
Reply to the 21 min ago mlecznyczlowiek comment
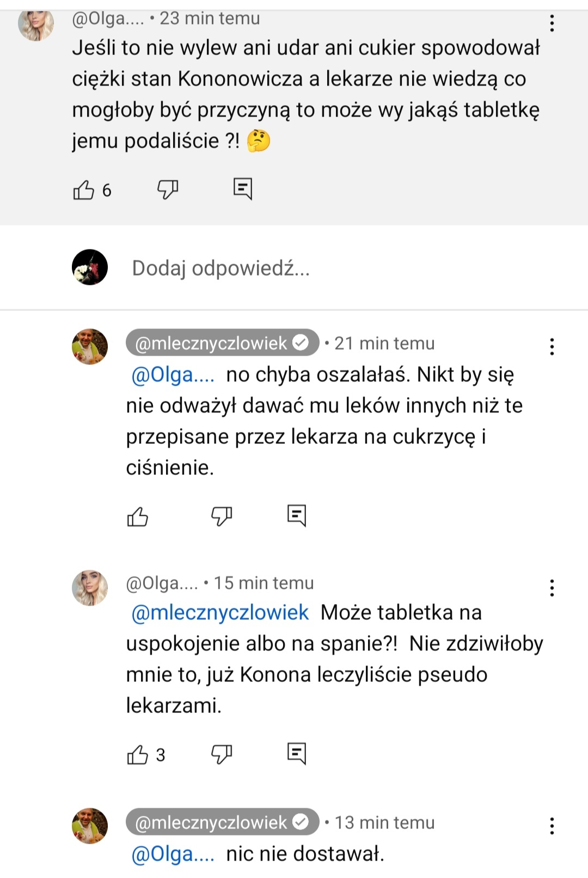[x=297, y=515]
